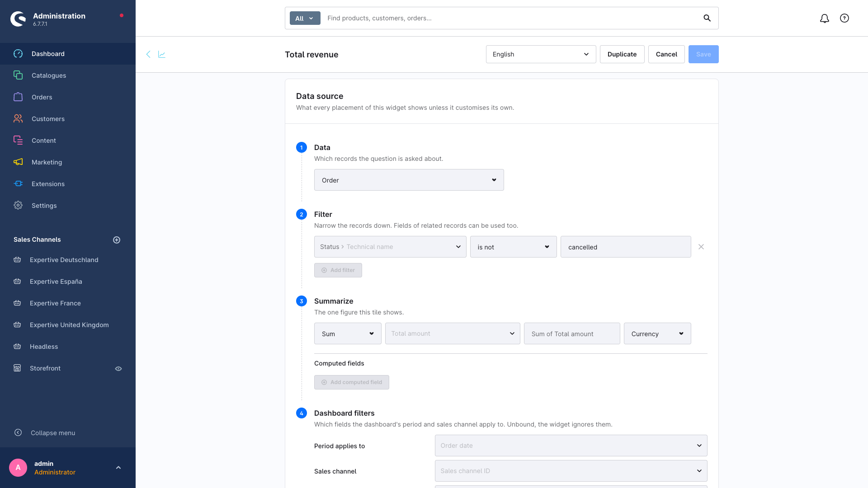Click Collapse menu link
Image resolution: width=868 pixels, height=488 pixels.
[53, 433]
